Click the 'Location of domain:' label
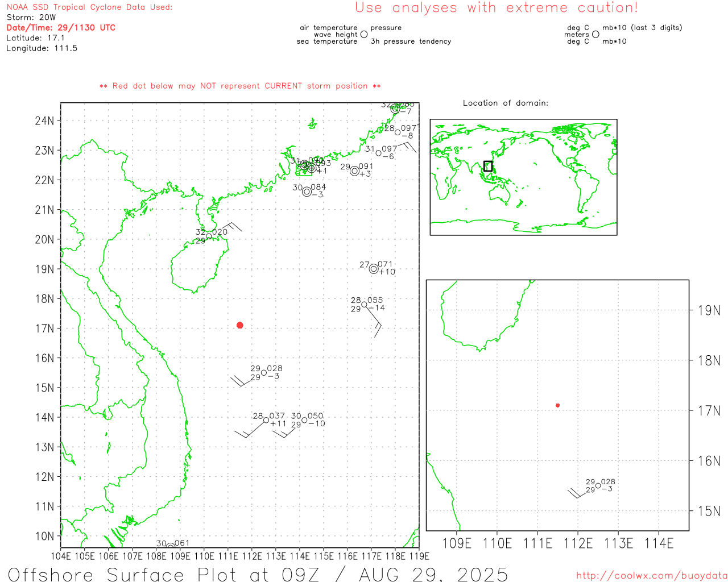 tap(506, 103)
